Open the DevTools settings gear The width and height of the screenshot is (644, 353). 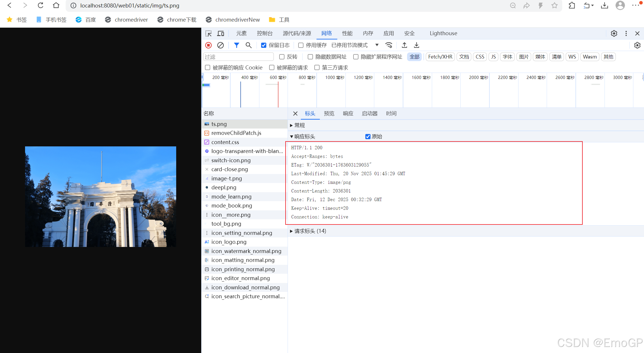(x=614, y=33)
